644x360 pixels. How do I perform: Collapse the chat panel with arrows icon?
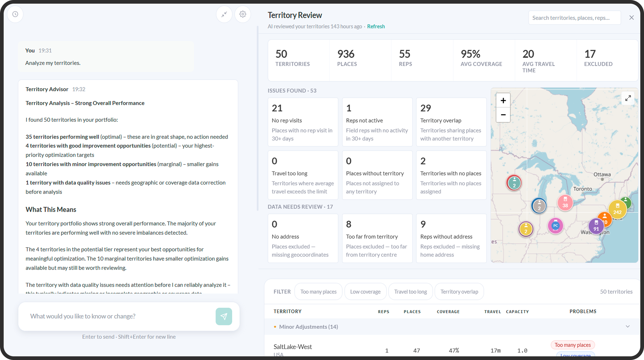coord(224,14)
